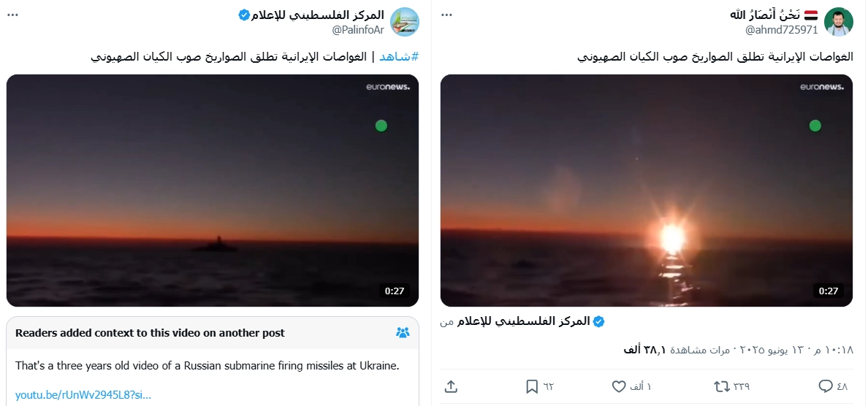Image resolution: width=868 pixels, height=406 pixels.
Task: Open more options on PalinfoAr post
Action: point(12,15)
